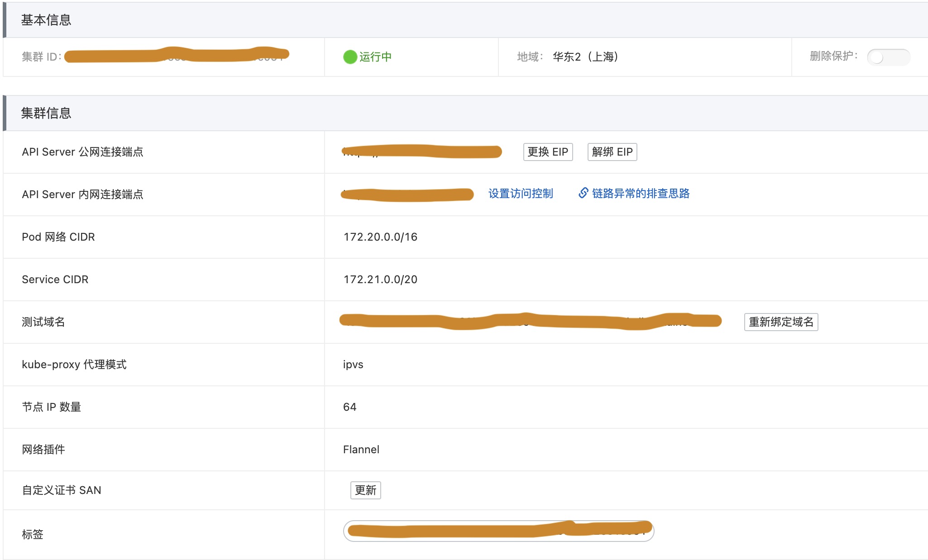
Task: Click the Service CIDR value 172.21.0.0/20
Action: point(380,280)
